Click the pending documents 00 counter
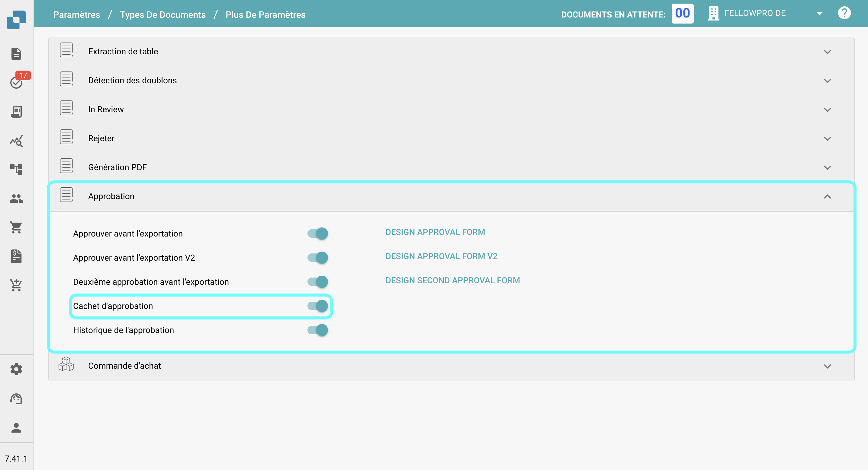 (x=682, y=14)
